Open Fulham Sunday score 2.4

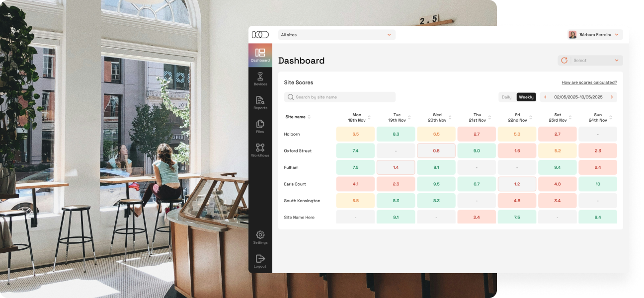click(x=597, y=167)
